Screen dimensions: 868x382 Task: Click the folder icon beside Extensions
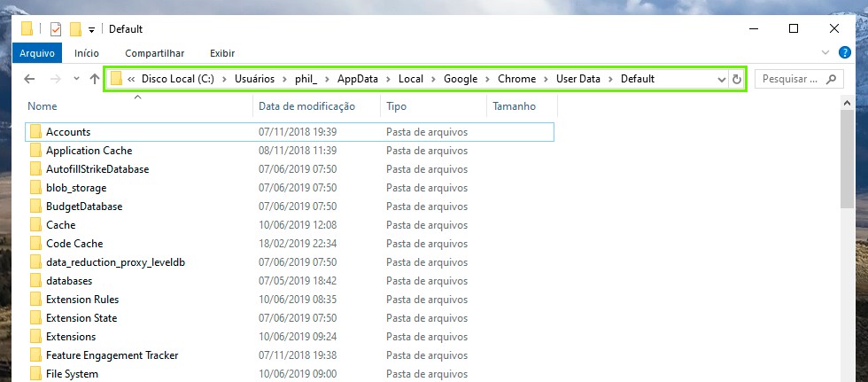coord(35,336)
